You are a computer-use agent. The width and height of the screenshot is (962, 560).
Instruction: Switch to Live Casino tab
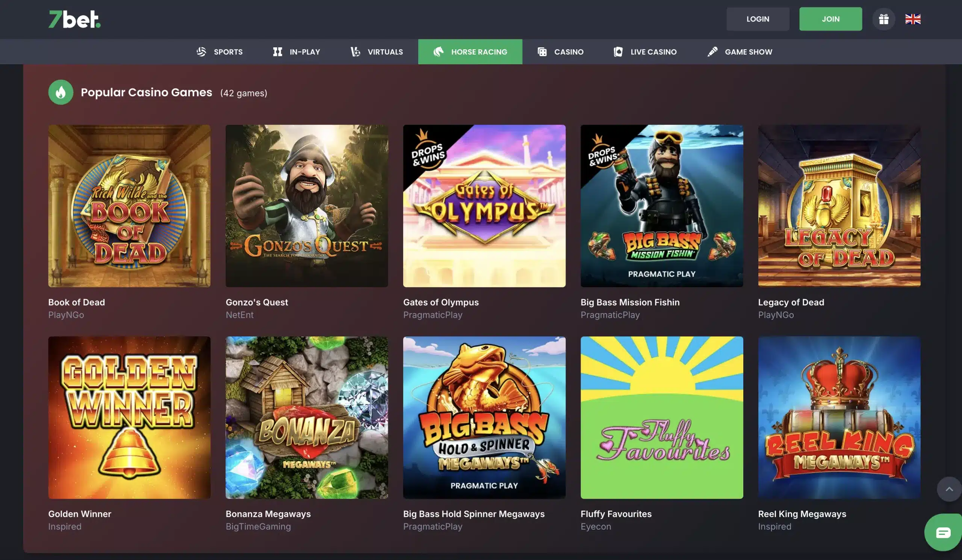[645, 51]
